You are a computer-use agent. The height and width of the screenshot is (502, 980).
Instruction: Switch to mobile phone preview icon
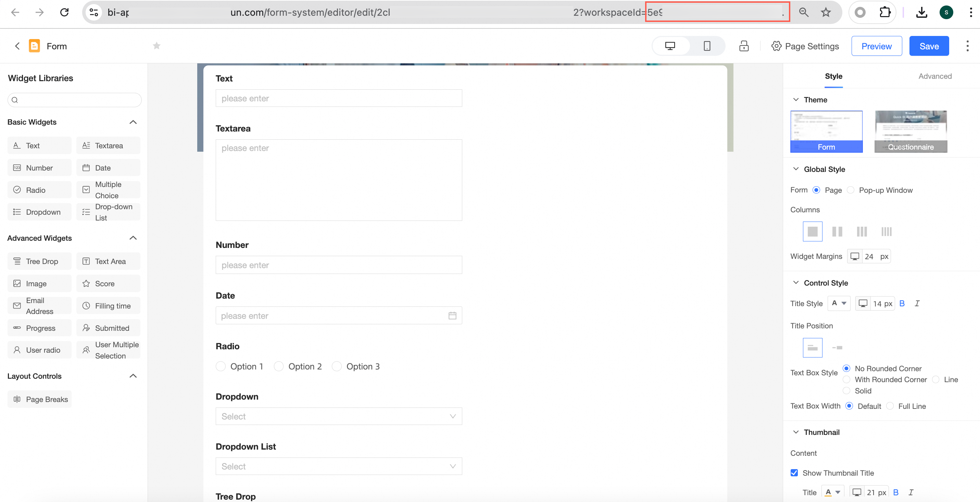tap(706, 46)
